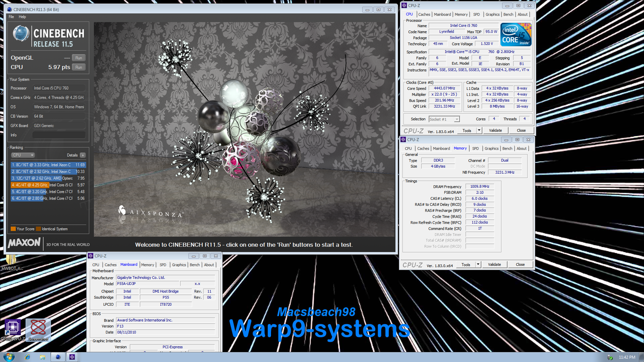Click the CPU-Z Memory window title icon
Screen dimensions: 644x362
[403, 139]
